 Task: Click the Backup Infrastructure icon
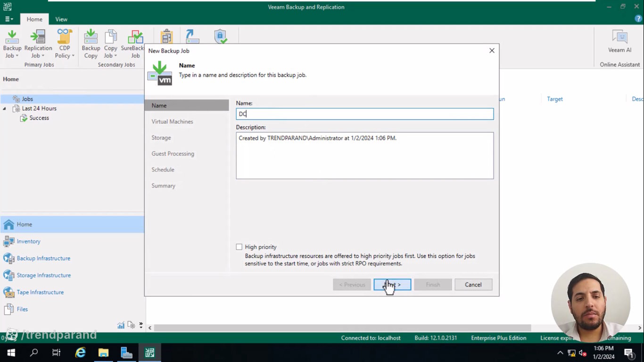9,258
